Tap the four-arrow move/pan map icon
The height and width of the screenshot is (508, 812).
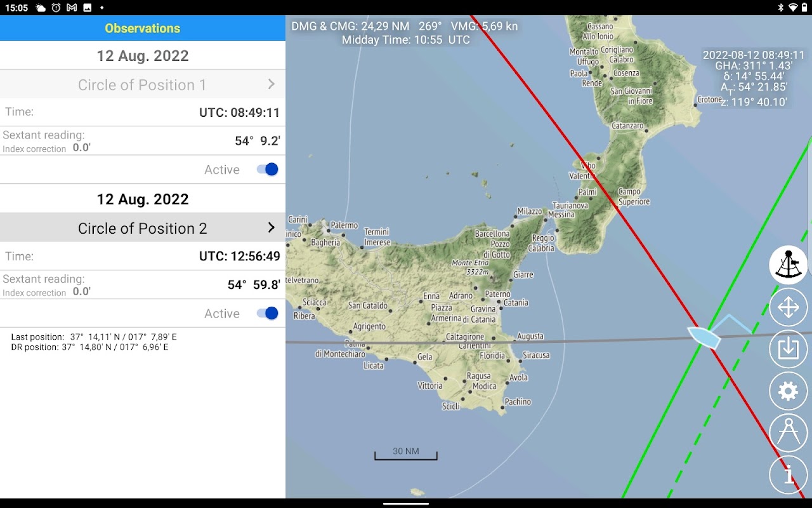(x=788, y=308)
